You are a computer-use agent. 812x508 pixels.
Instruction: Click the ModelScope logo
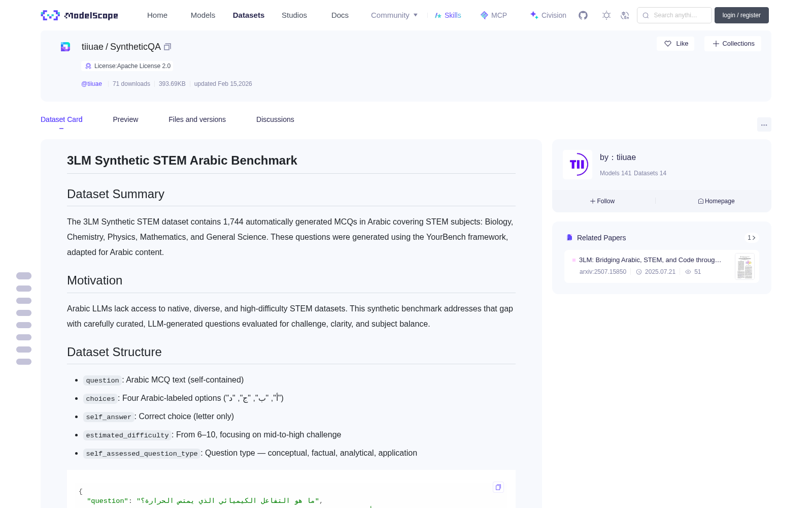pyautogui.click(x=80, y=15)
